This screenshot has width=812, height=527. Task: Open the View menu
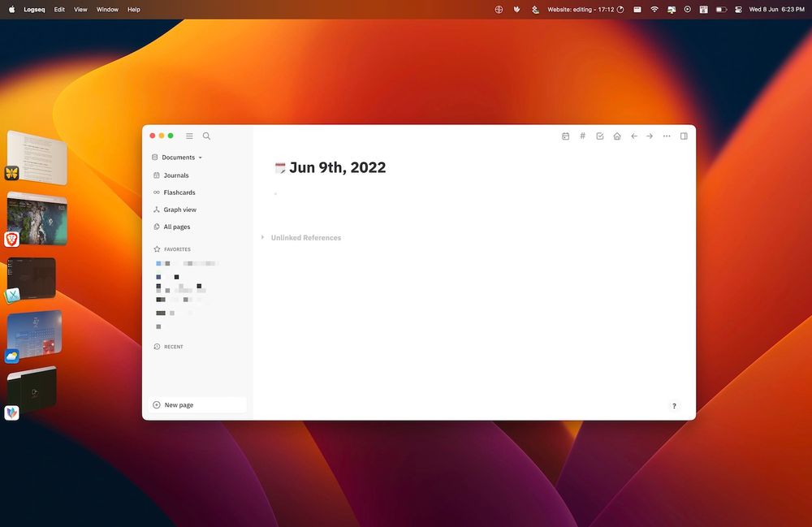pos(80,9)
